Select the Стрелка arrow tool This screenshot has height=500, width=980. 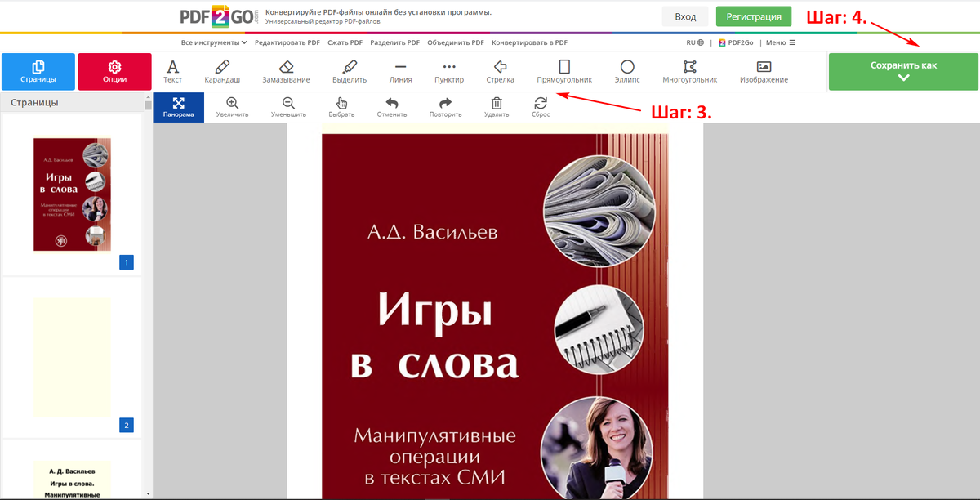pyautogui.click(x=500, y=72)
